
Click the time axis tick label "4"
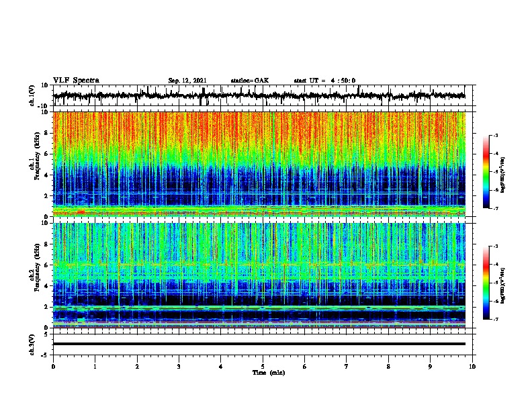(x=221, y=367)
